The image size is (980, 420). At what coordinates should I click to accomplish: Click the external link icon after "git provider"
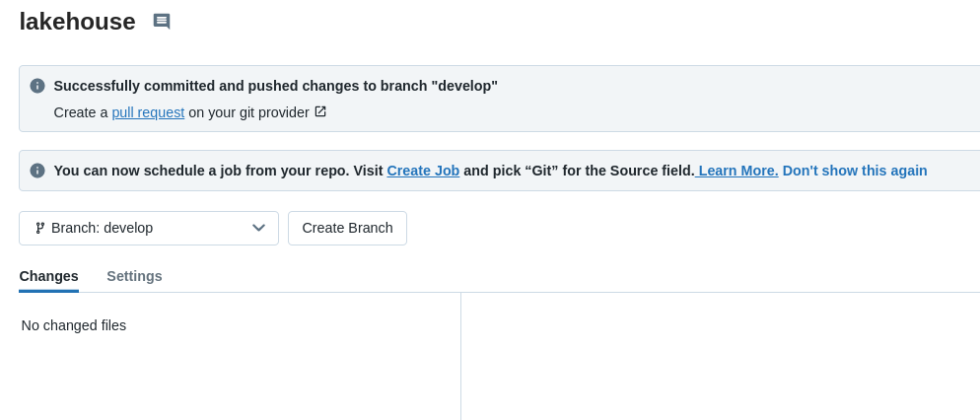click(x=320, y=111)
